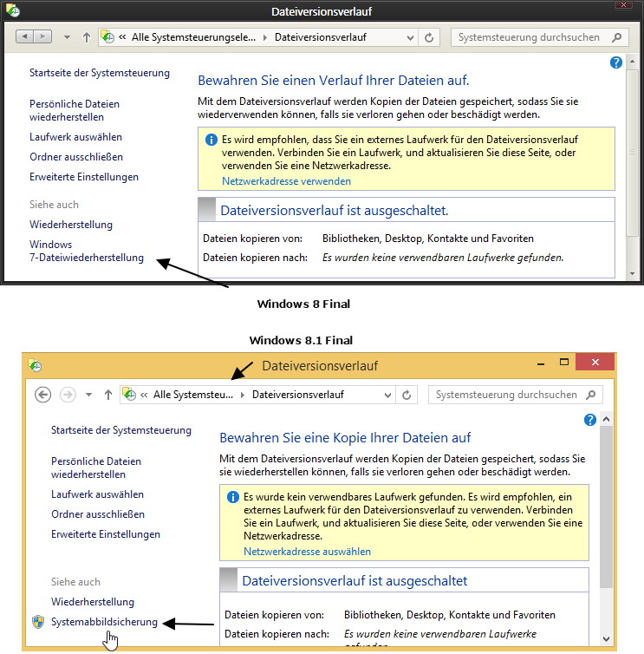Minimize the Windows 8.1 Dateiversionsverlauf window
The height and width of the screenshot is (654, 644).
coord(541,363)
